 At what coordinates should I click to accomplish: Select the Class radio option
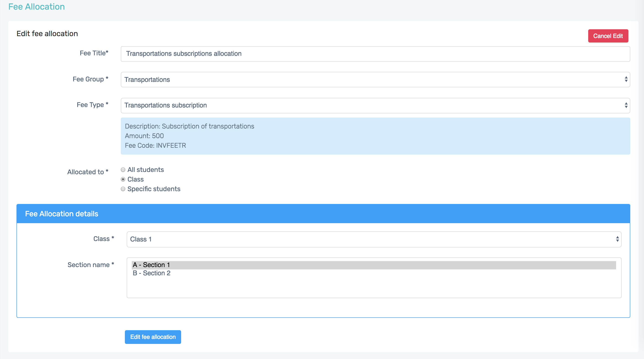123,179
